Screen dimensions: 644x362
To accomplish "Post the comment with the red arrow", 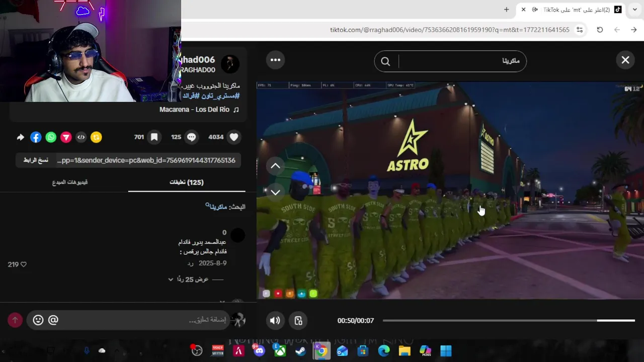I will (15, 320).
